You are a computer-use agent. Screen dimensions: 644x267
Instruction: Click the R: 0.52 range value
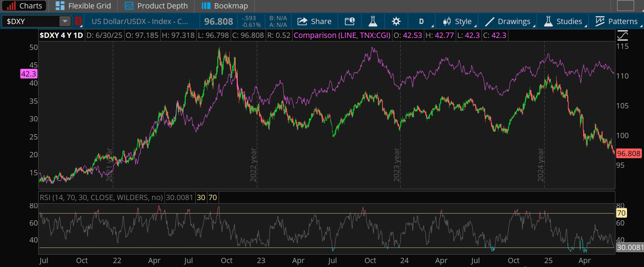tap(278, 35)
